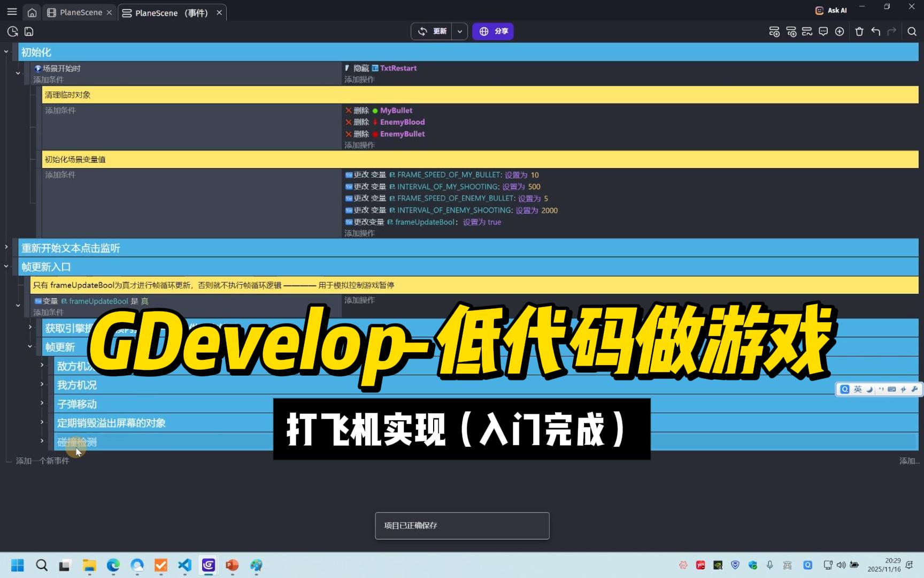
Task: Select the 初始化场景变量值 comment
Action: tap(480, 159)
